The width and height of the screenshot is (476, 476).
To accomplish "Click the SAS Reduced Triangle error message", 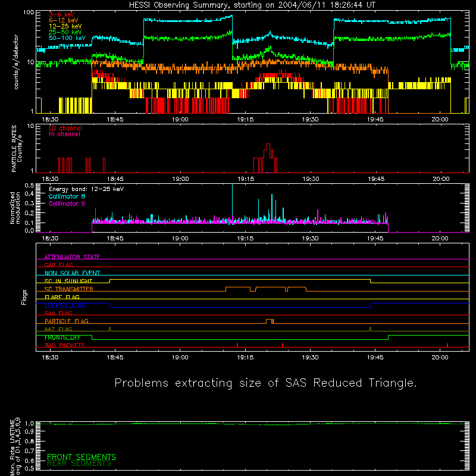I will (265, 383).
